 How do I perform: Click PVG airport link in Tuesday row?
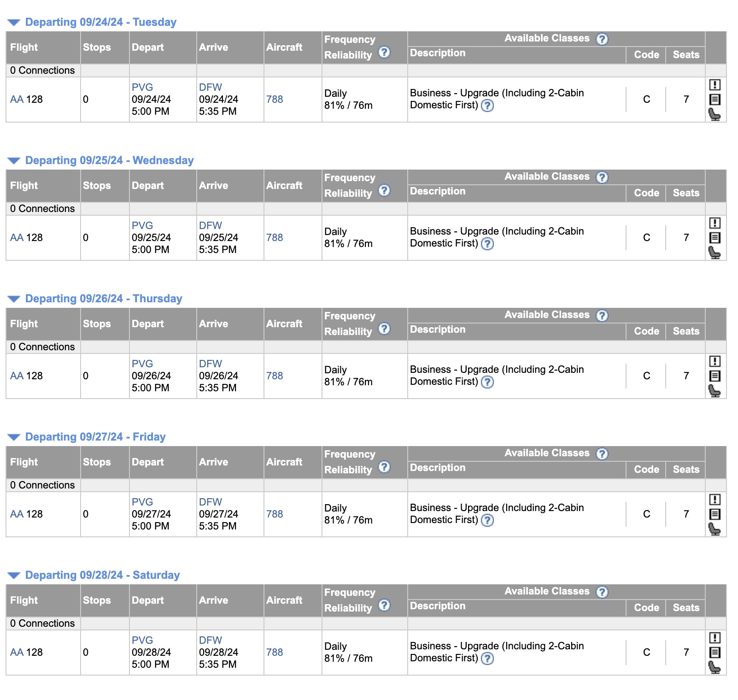pos(142,88)
